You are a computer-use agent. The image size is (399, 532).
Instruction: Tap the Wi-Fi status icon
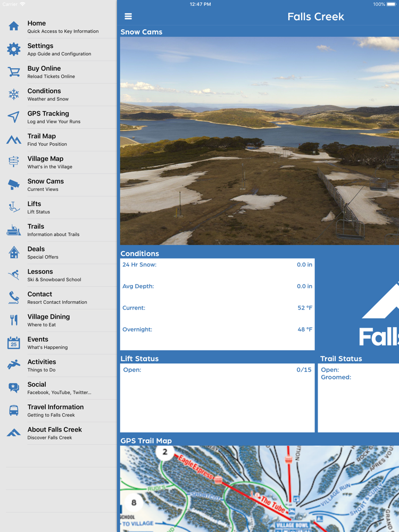pyautogui.click(x=22, y=4)
